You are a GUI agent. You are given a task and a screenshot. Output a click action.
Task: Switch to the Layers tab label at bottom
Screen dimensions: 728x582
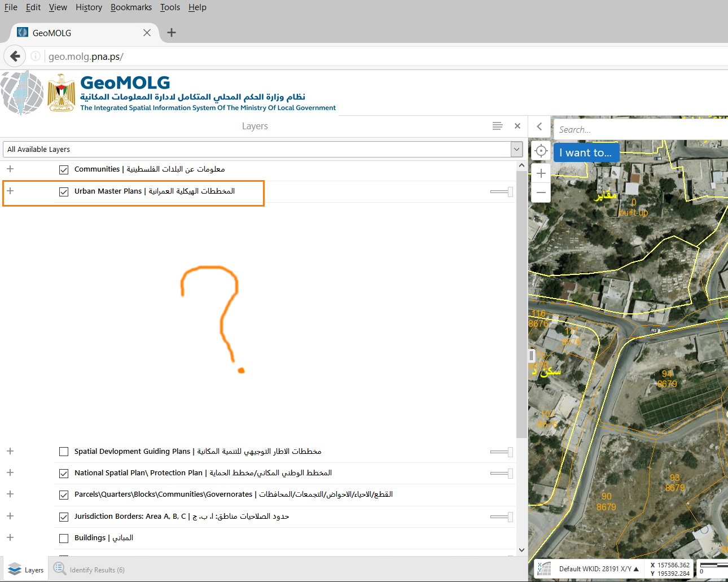pos(34,570)
